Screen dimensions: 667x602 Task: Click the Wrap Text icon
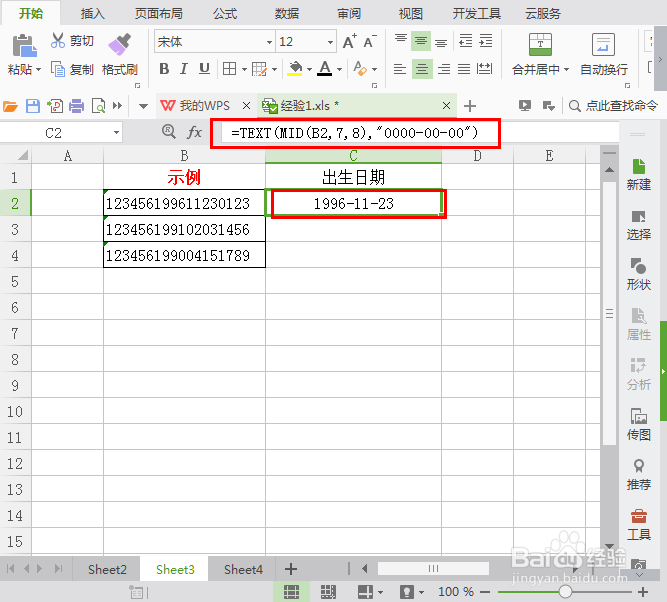pyautogui.click(x=603, y=44)
